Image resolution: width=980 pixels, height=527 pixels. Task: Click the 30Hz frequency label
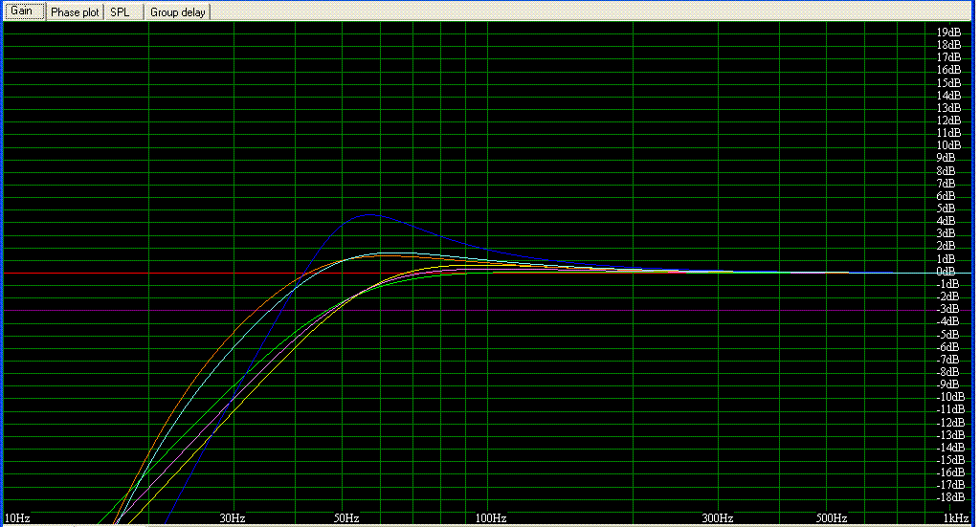click(232, 518)
